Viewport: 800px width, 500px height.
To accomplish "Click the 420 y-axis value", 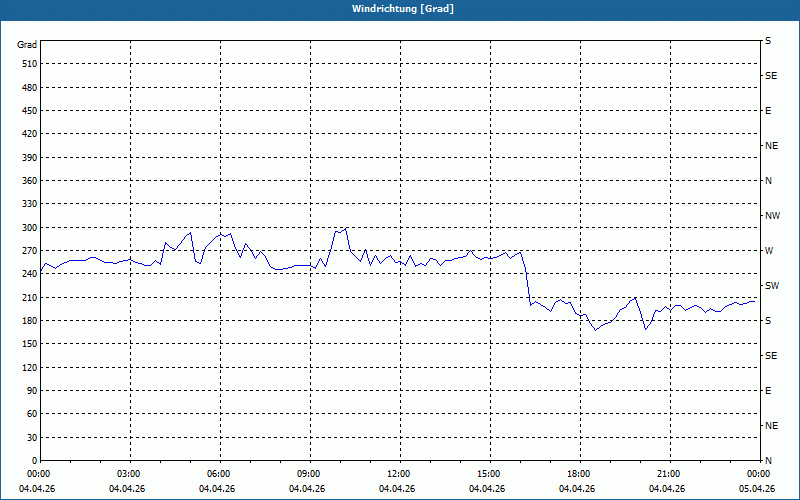I will click(30, 134).
